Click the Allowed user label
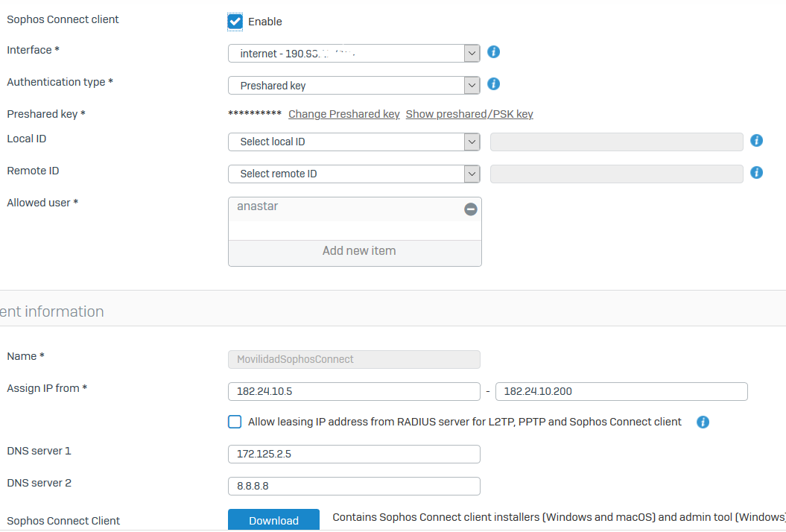Viewport: 786px width, 532px height. 42,203
